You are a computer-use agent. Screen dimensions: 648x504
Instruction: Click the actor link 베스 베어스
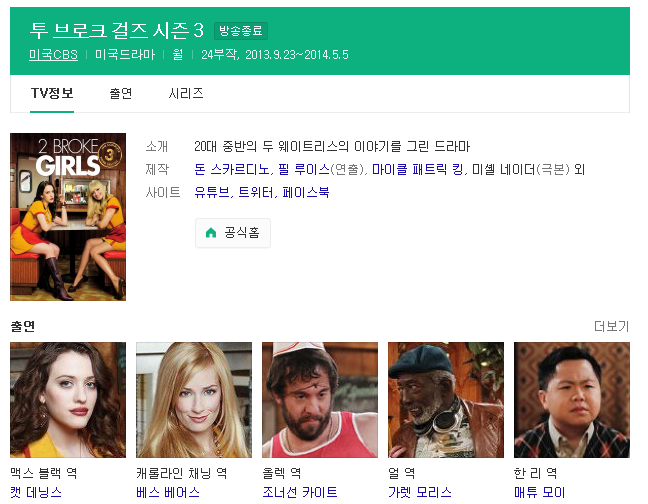pos(168,492)
